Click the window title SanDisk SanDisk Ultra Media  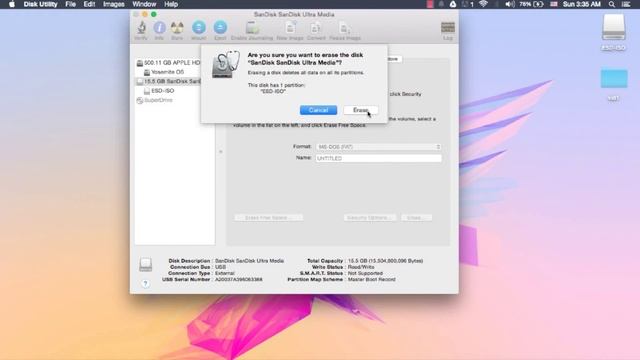pos(294,14)
